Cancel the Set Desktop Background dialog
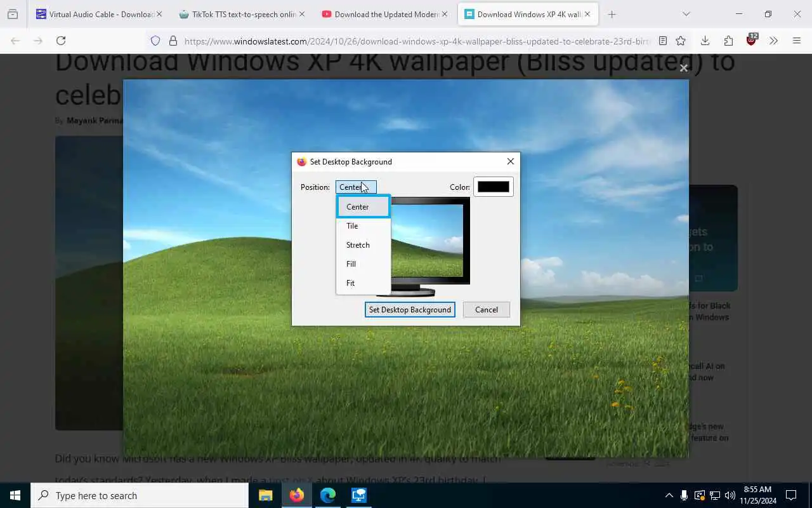 pos(487,310)
